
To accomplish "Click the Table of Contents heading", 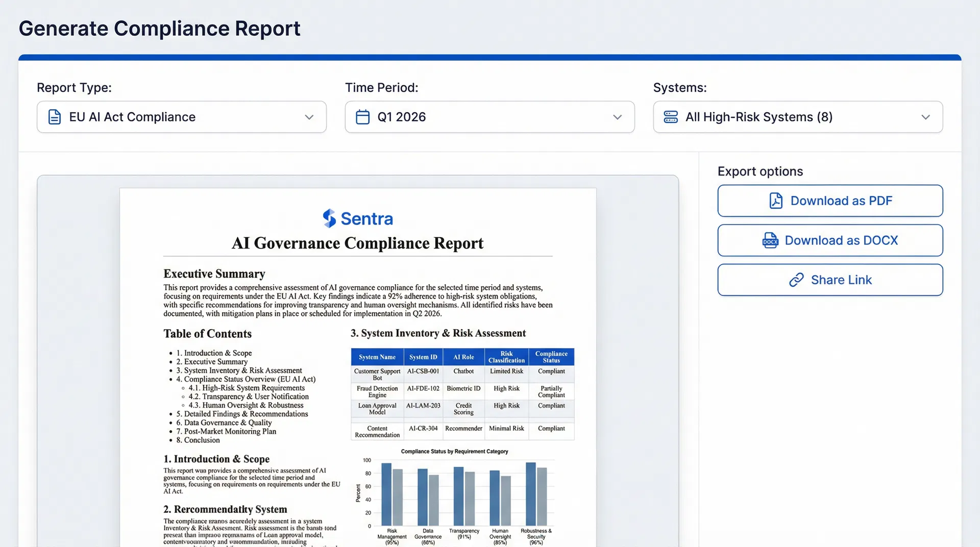I will tap(207, 334).
